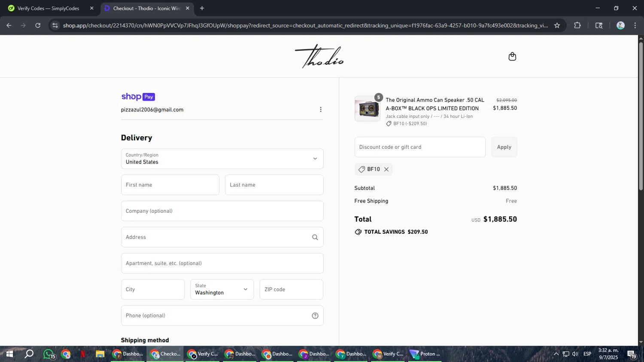Image resolution: width=644 pixels, height=362 pixels.
Task: Click the product title The Original Ammo Can Speaker
Action: (435, 104)
